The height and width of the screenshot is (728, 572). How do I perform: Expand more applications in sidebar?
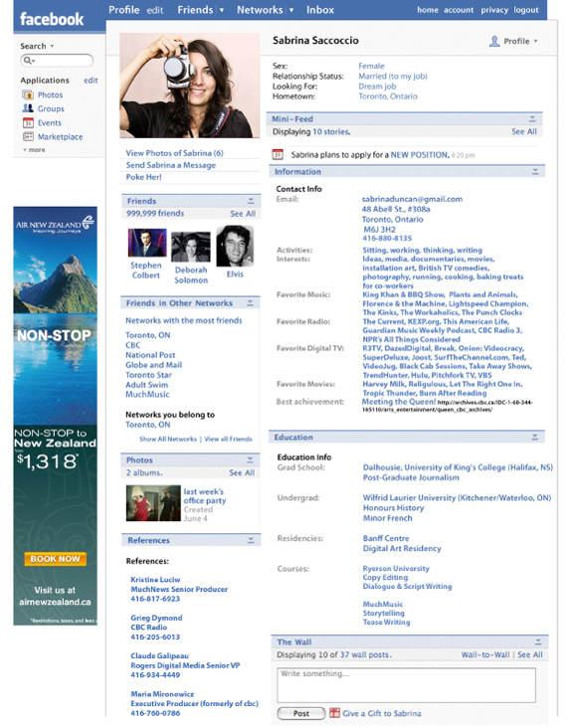click(34, 150)
